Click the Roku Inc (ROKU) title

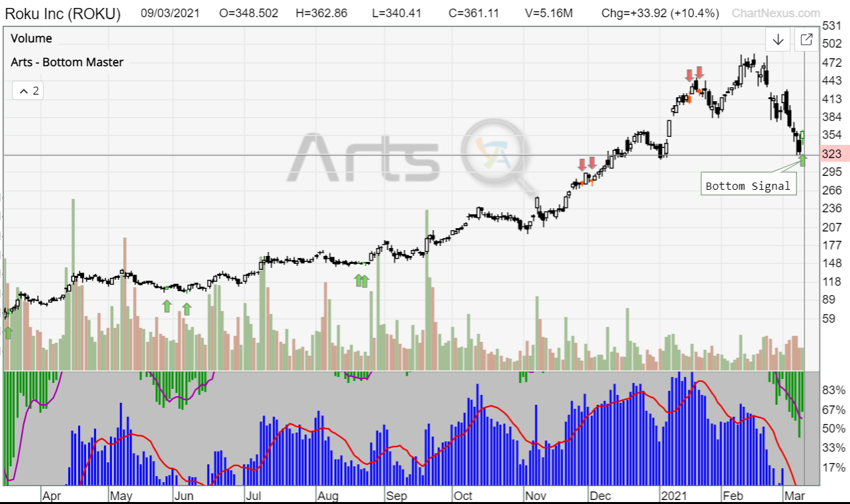click(x=63, y=13)
